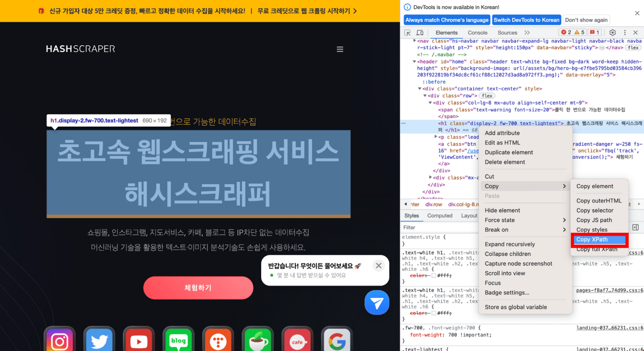Collapse the header#home node
Viewport: 644px width, 351px height.
click(414, 62)
